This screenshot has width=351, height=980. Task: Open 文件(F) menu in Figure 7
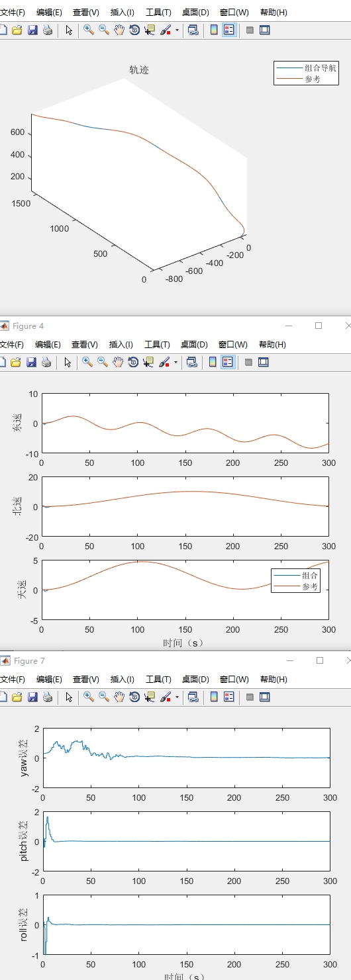pyautogui.click(x=12, y=680)
